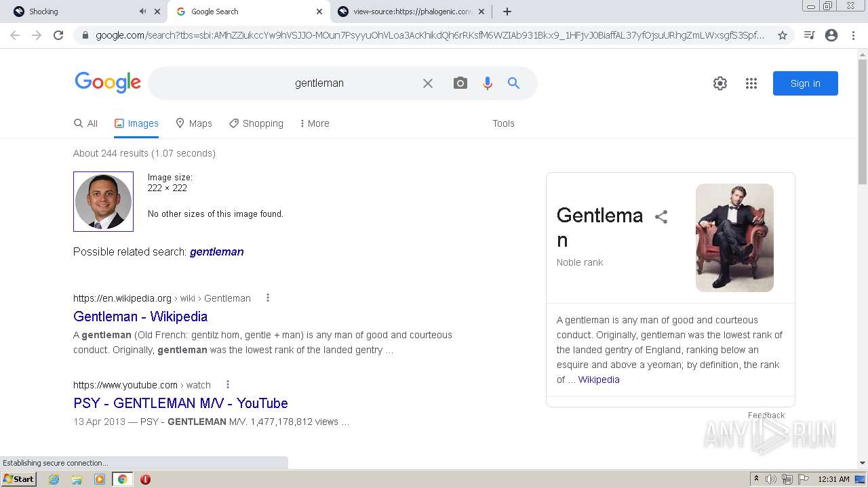Close the Google Search tab
Image resolution: width=868 pixels, height=488 pixels.
click(319, 12)
